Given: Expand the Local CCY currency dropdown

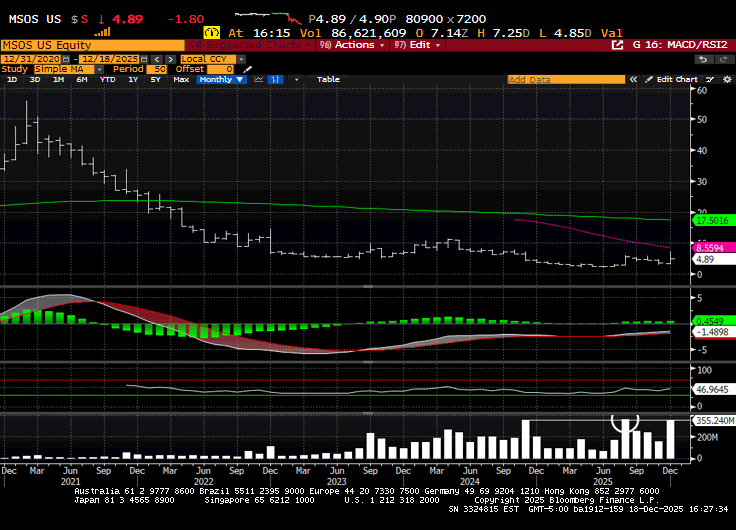Looking at the screenshot, I should pyautogui.click(x=241, y=59).
